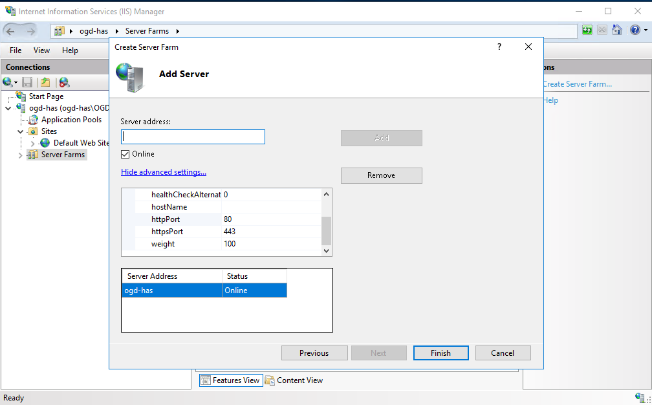Open the File menu
The image size is (652, 405).
[x=15, y=50]
